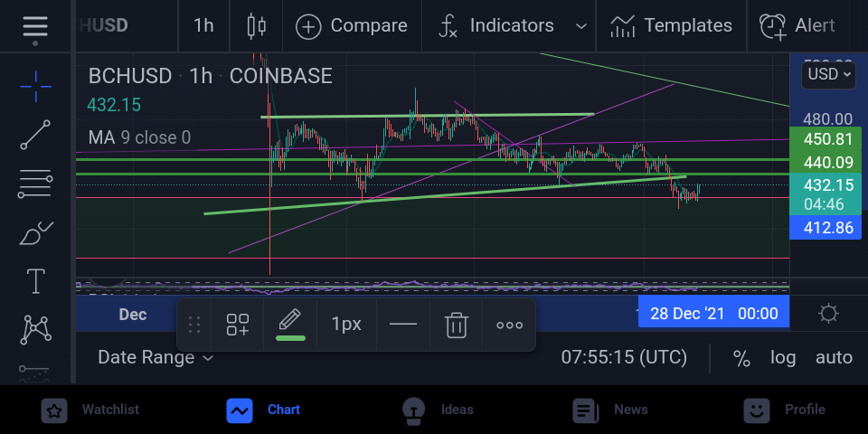Delete the selected drawing with trash icon
Image resolution: width=868 pixels, height=434 pixels.
pos(456,325)
